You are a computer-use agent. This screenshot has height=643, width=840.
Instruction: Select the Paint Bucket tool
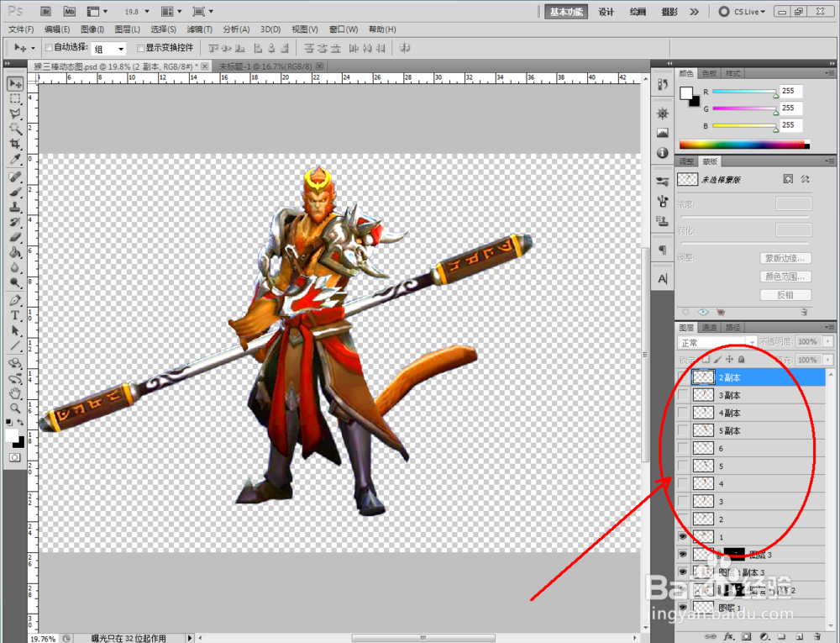[x=15, y=252]
